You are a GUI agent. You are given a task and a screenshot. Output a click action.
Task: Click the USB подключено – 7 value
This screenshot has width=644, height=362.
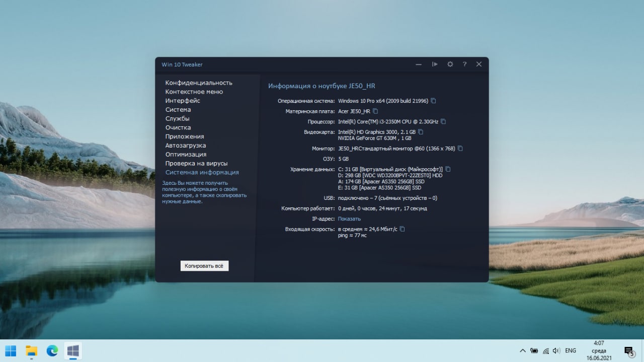point(387,198)
